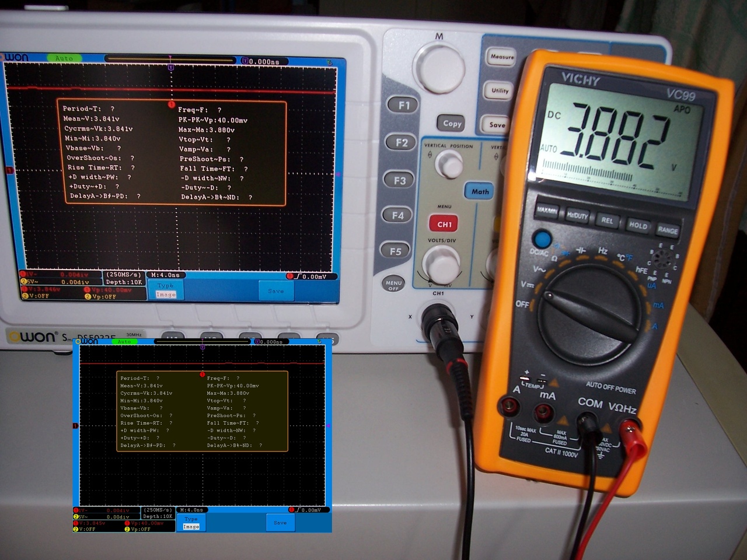Image resolution: width=747 pixels, height=560 pixels.
Task: Click the purple T trigger marker in the inset screenshot
Action: [x=203, y=347]
